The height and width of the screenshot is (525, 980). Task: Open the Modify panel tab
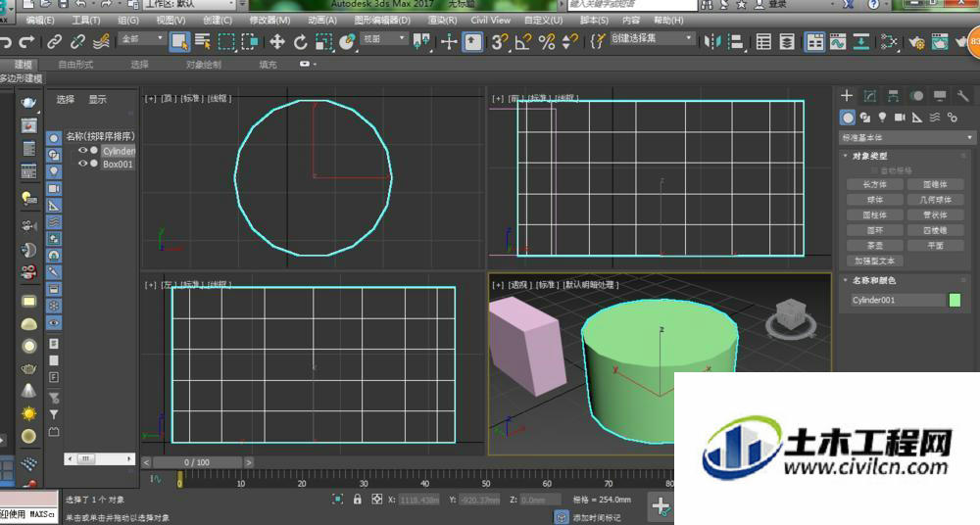tap(870, 96)
